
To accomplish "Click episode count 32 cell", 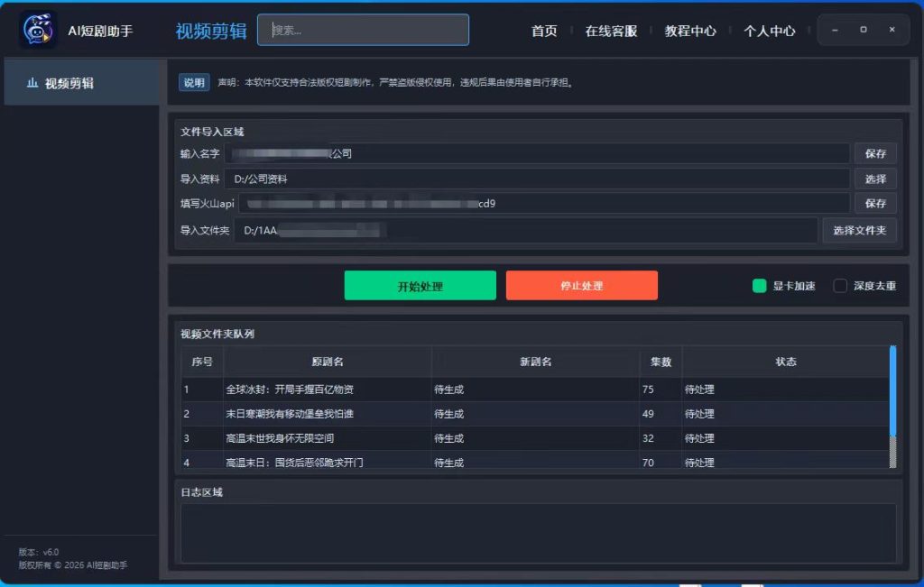I will (661, 438).
